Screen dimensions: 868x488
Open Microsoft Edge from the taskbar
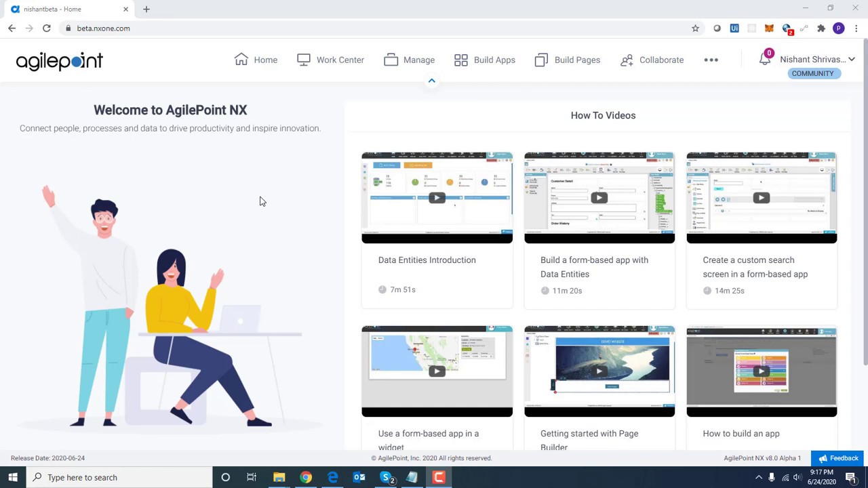(x=332, y=477)
